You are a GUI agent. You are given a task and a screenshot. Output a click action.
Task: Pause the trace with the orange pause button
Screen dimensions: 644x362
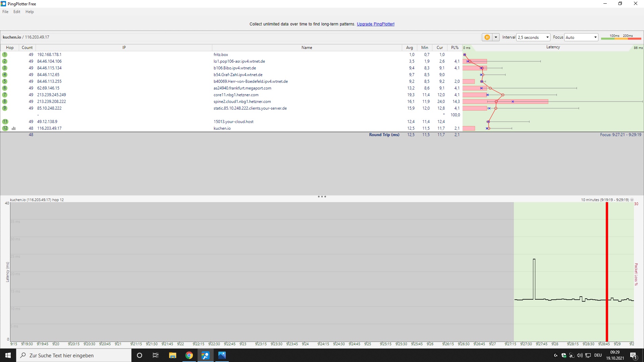tap(487, 37)
